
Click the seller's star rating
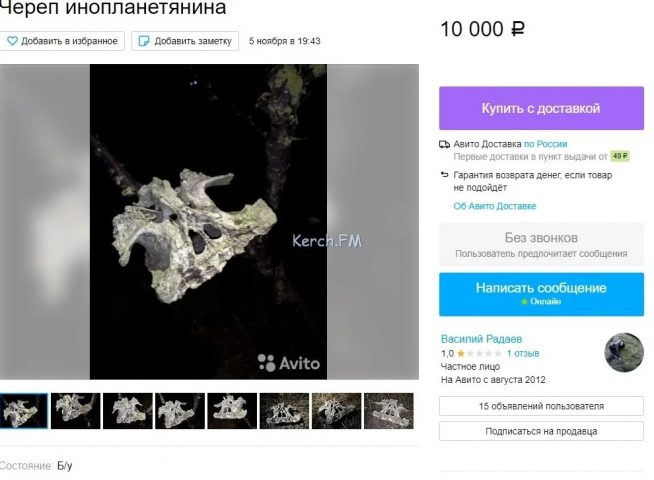pyautogui.click(x=479, y=353)
